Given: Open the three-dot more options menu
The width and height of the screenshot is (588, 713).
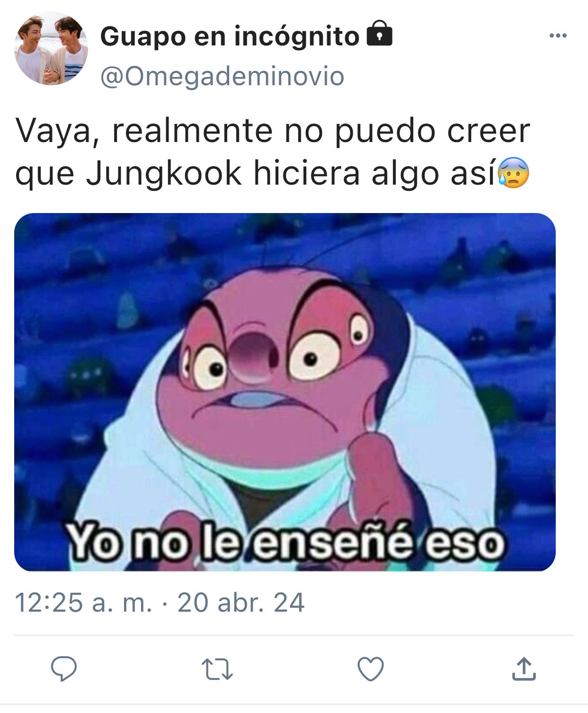Looking at the screenshot, I should pos(558,36).
